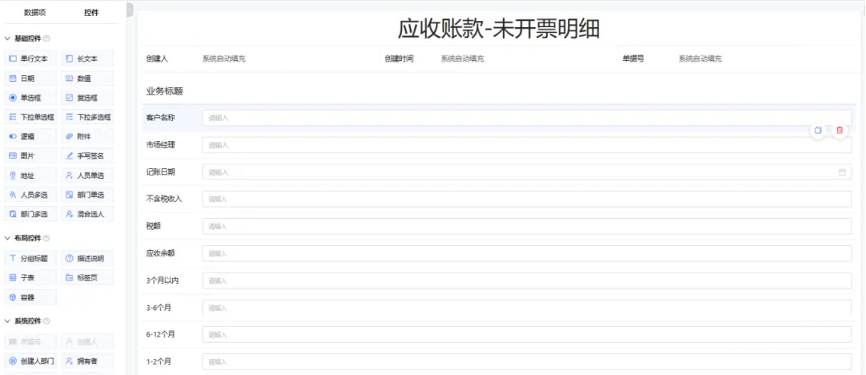The width and height of the screenshot is (866, 375).
Task: Switch to the 数据项 tab
Action: 34,13
